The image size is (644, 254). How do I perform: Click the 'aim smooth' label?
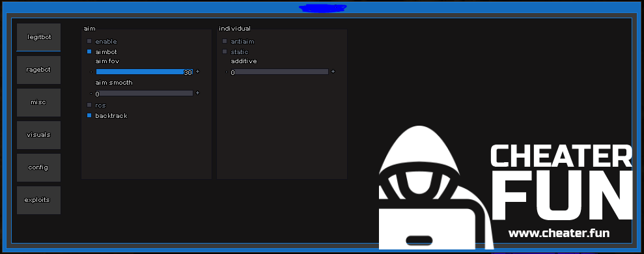(114, 83)
